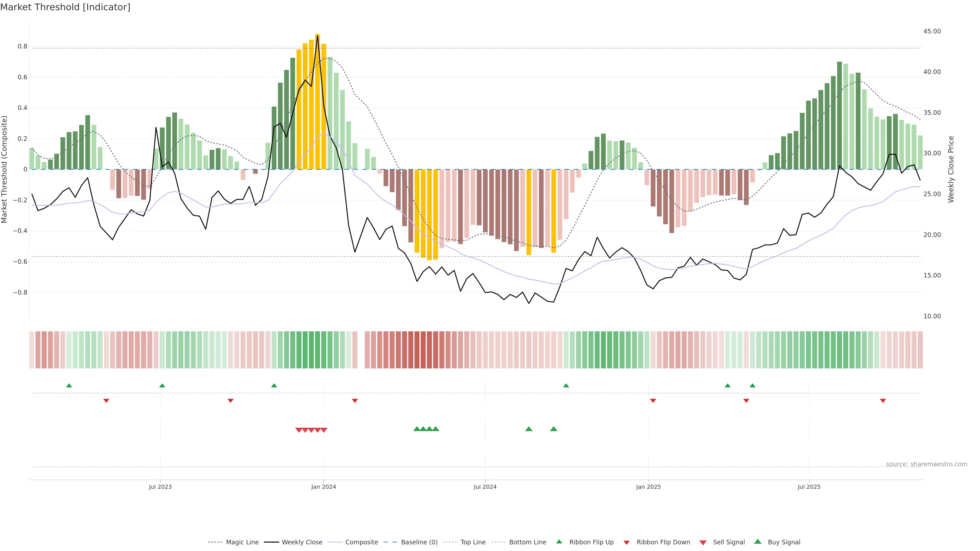980x551 pixels.
Task: Click the leftmost green Ribbon Flip Up marker
Action: click(69, 386)
